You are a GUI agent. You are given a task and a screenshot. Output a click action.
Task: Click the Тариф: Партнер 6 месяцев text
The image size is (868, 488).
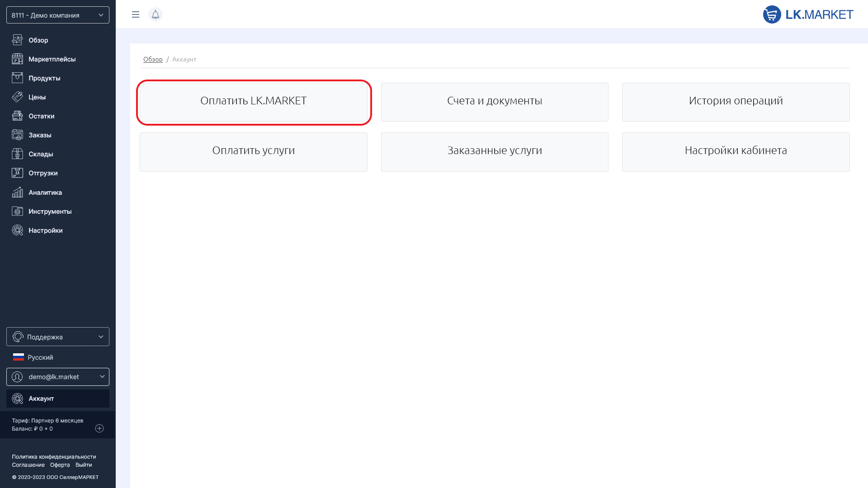coord(47,421)
